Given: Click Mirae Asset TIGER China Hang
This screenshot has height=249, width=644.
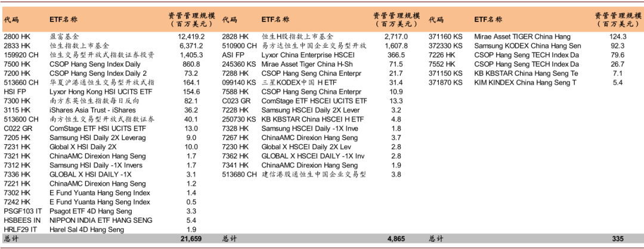Looking at the screenshot, I should click(x=522, y=36).
